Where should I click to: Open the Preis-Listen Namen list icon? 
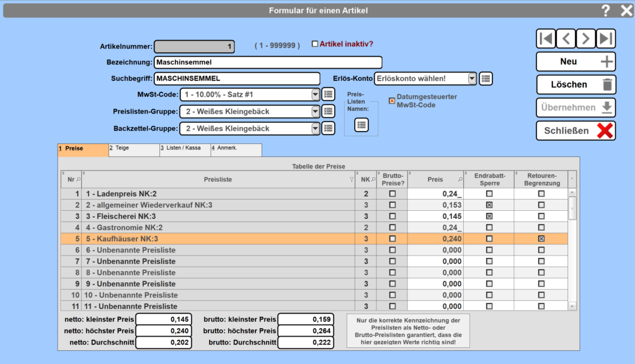click(362, 125)
